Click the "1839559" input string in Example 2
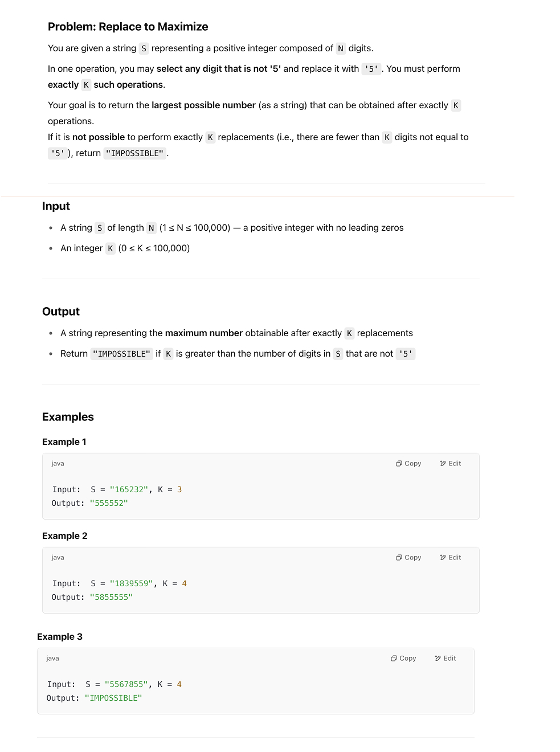 click(131, 584)
